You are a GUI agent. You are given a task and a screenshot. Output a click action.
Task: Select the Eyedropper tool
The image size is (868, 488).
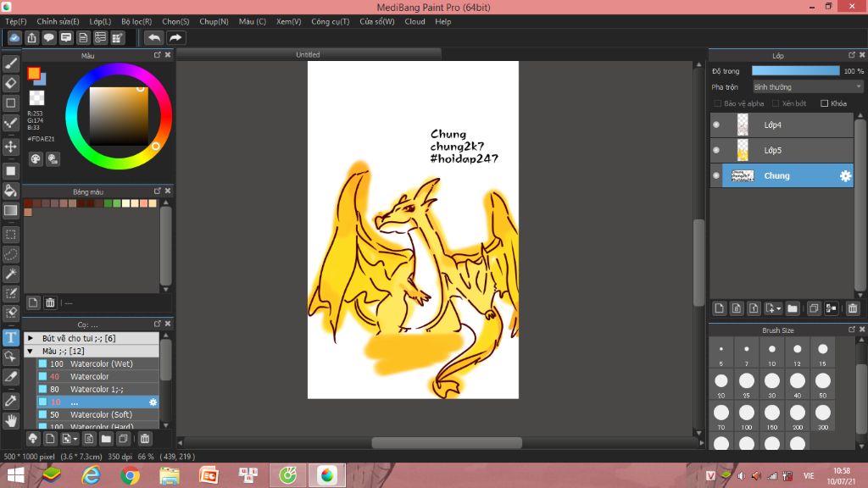[x=10, y=401]
